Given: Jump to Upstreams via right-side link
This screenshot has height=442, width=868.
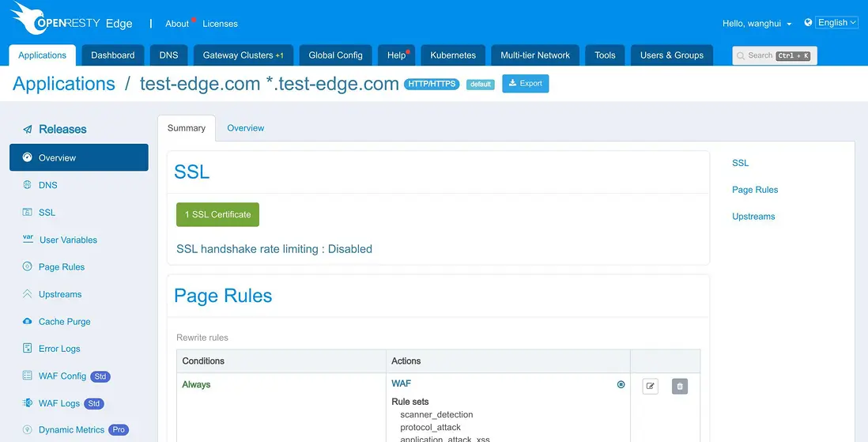Looking at the screenshot, I should (x=753, y=217).
